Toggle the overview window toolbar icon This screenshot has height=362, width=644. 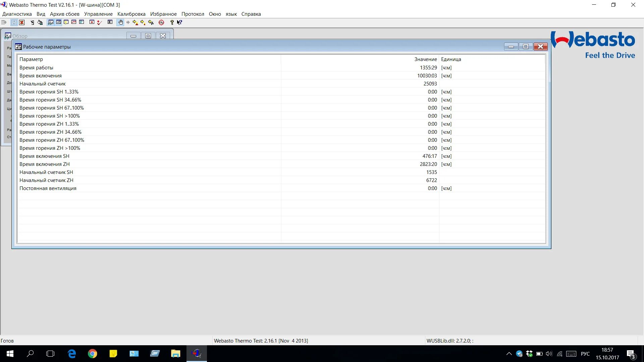51,22
